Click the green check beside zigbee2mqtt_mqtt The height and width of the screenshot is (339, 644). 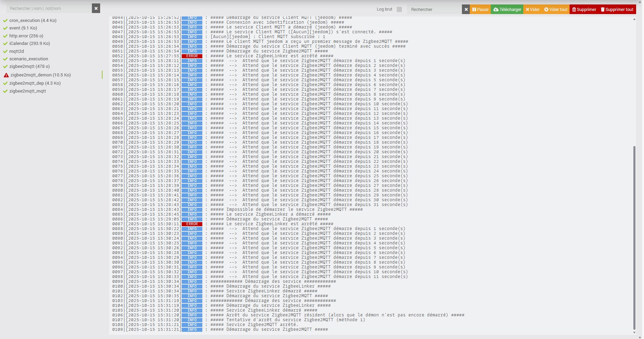pos(5,91)
